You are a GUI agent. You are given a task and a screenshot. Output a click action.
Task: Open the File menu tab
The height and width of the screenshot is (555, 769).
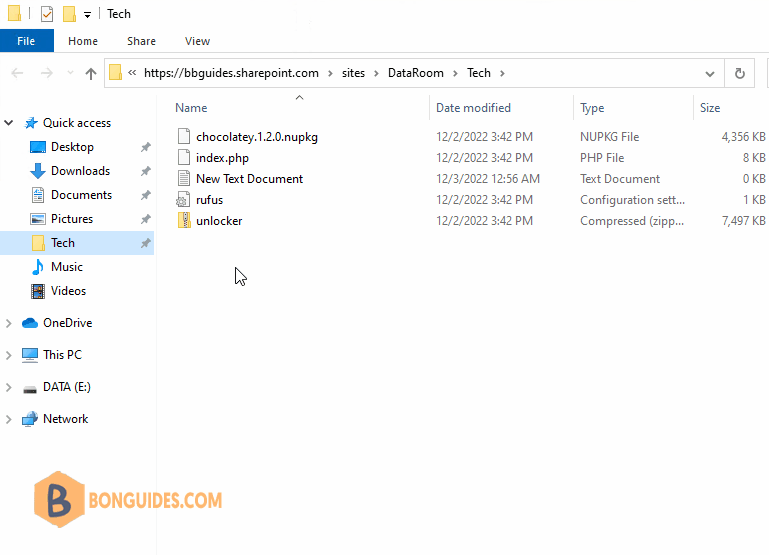26,41
